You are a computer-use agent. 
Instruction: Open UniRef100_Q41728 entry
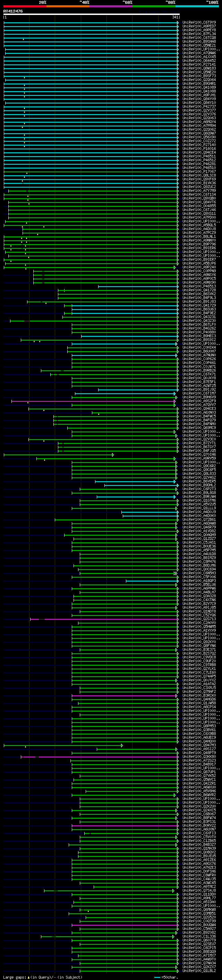pyautogui.click(x=199, y=290)
